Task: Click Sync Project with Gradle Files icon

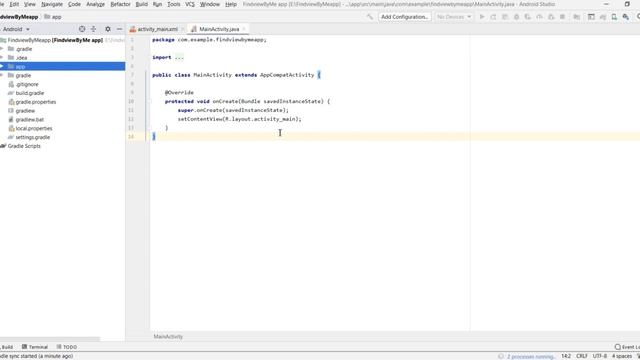Action: 603,17
